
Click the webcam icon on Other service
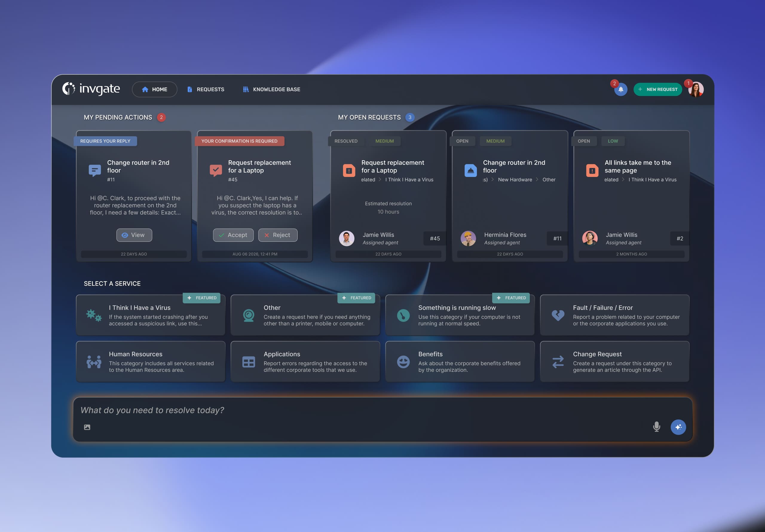click(249, 315)
